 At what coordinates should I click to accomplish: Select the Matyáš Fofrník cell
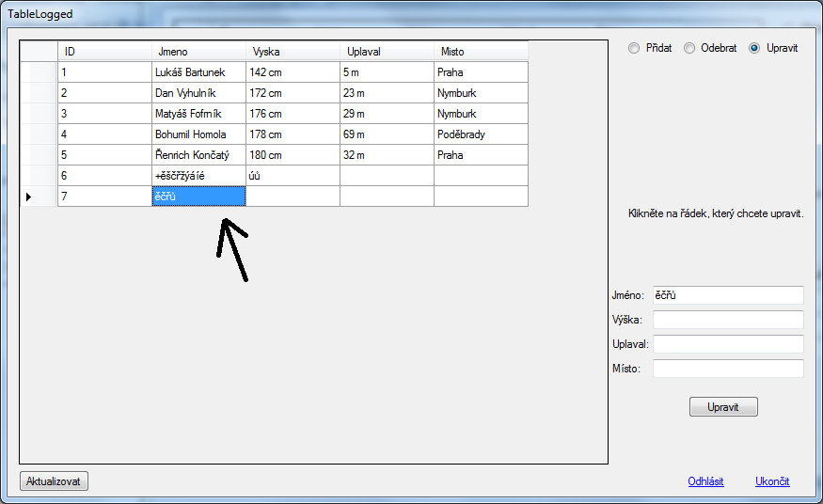[x=198, y=114]
